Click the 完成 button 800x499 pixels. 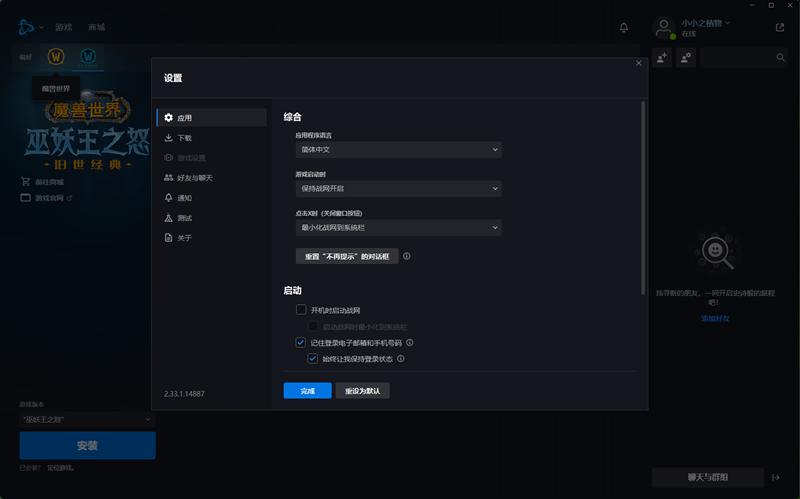pyautogui.click(x=308, y=391)
